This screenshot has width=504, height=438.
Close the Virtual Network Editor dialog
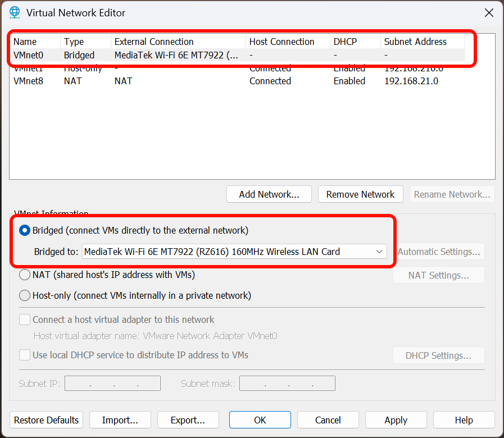click(x=489, y=13)
